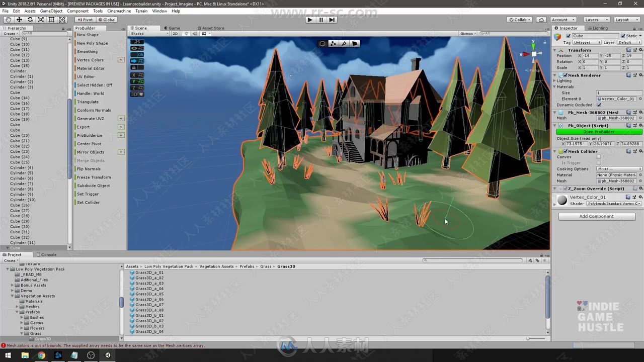Switch to the Asset Store tab

coord(211,28)
